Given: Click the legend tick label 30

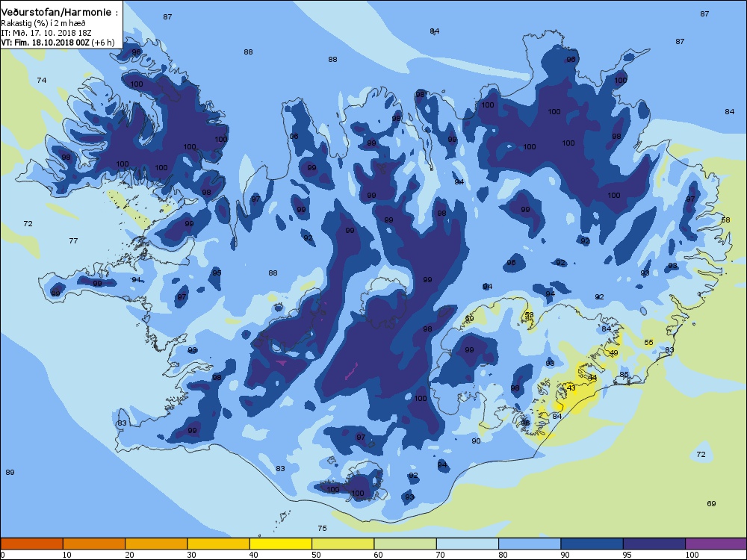Looking at the screenshot, I should point(191,555).
